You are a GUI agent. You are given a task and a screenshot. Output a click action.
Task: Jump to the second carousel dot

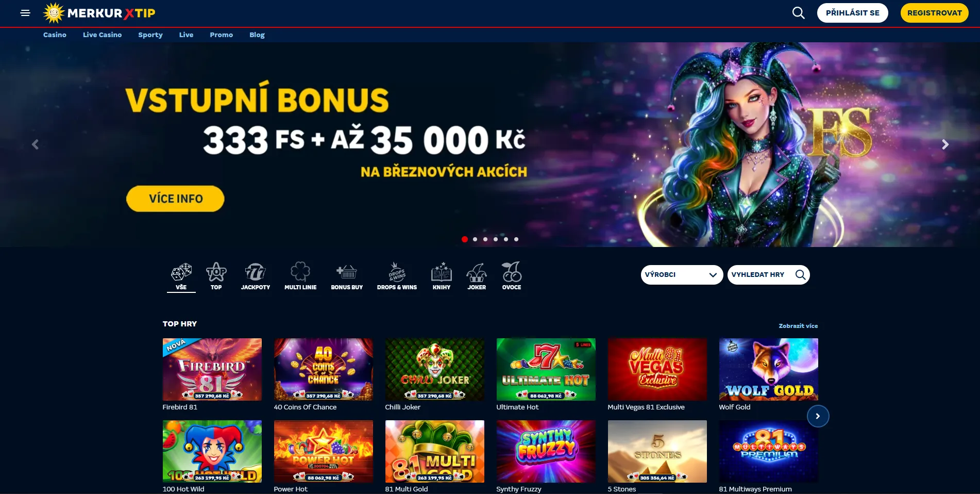pyautogui.click(x=475, y=239)
